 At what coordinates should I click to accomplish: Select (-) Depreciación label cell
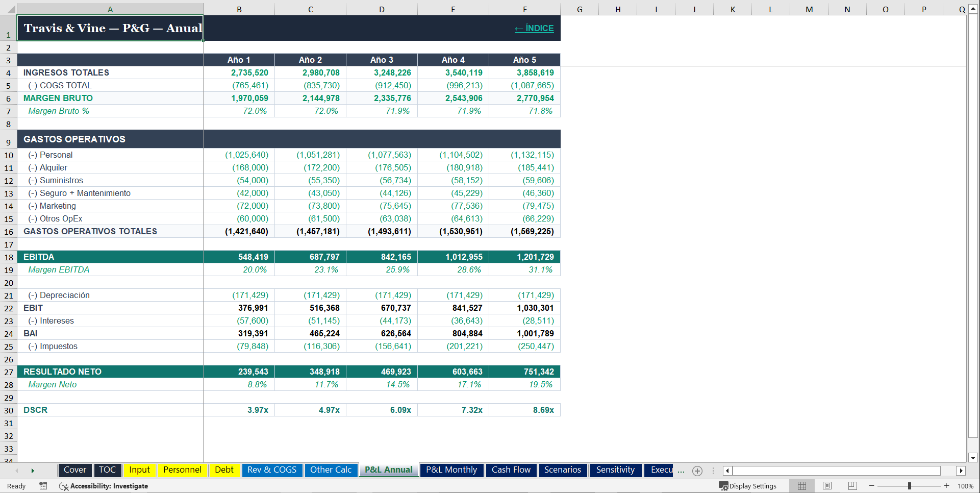(110, 295)
